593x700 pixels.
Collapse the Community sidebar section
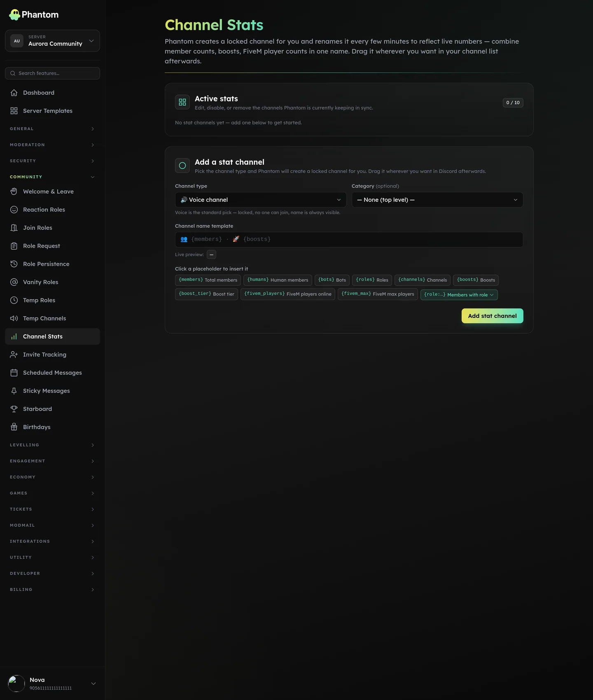coord(52,177)
